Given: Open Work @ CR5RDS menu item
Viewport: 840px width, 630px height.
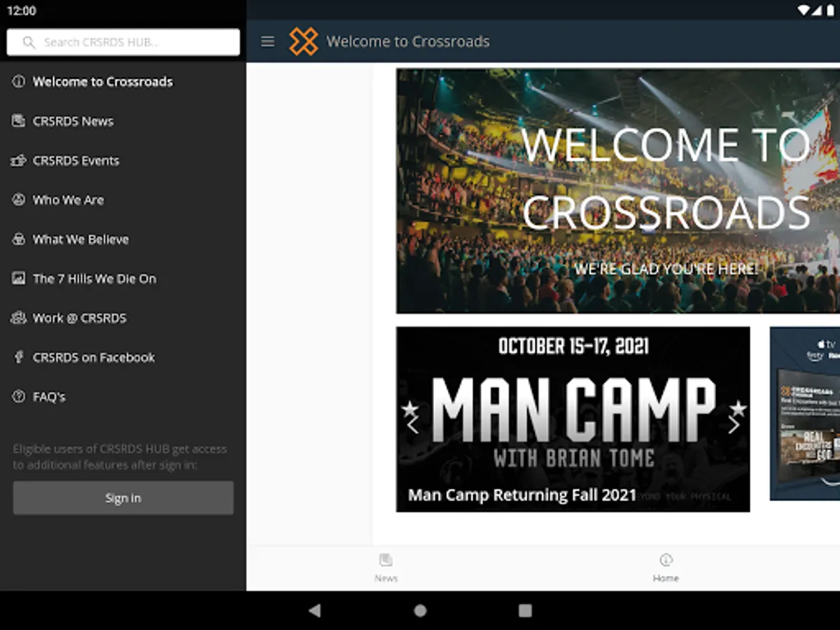Looking at the screenshot, I should point(123,318).
